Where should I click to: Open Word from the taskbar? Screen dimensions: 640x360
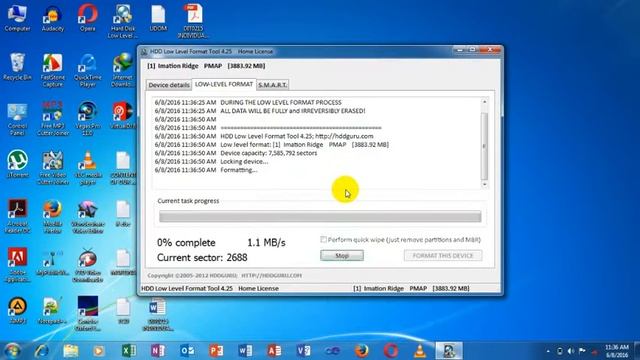(x=245, y=351)
